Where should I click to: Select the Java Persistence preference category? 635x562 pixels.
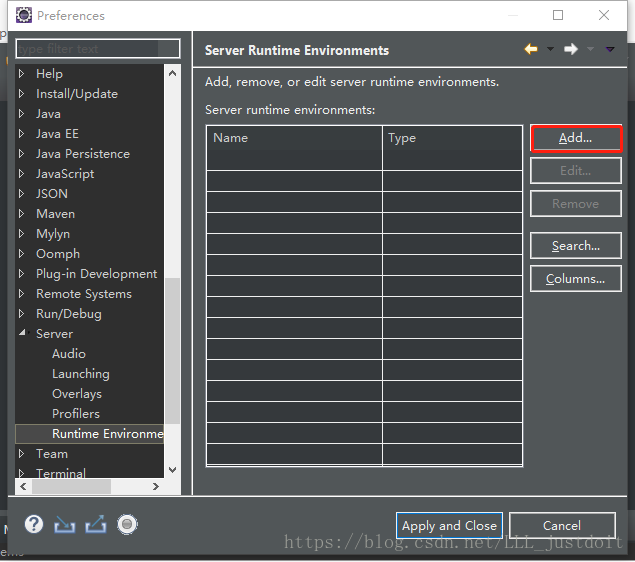coord(83,154)
